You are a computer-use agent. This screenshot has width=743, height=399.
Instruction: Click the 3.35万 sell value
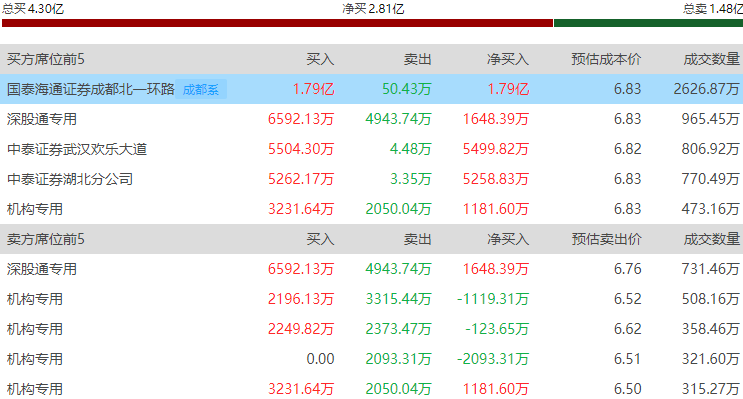point(410,179)
